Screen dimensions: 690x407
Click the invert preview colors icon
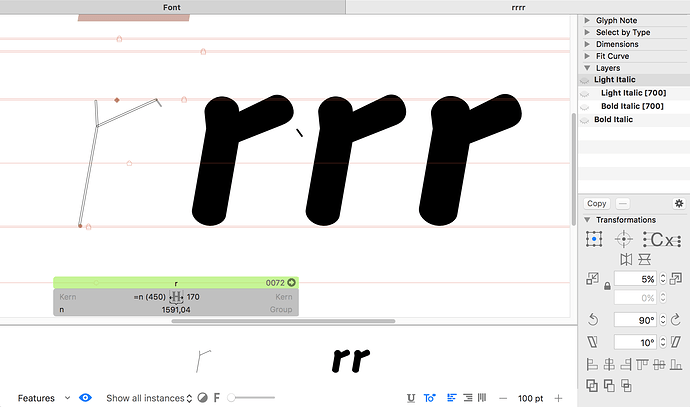(202, 398)
